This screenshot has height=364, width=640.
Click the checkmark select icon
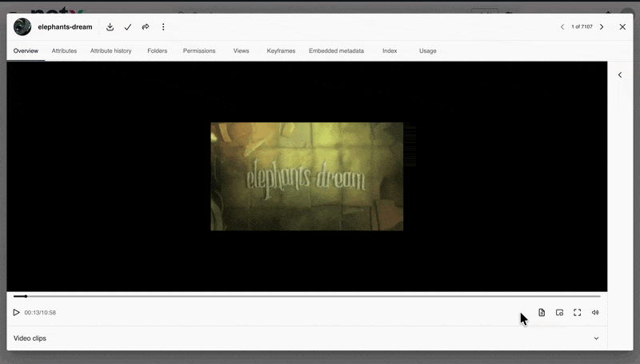click(128, 27)
